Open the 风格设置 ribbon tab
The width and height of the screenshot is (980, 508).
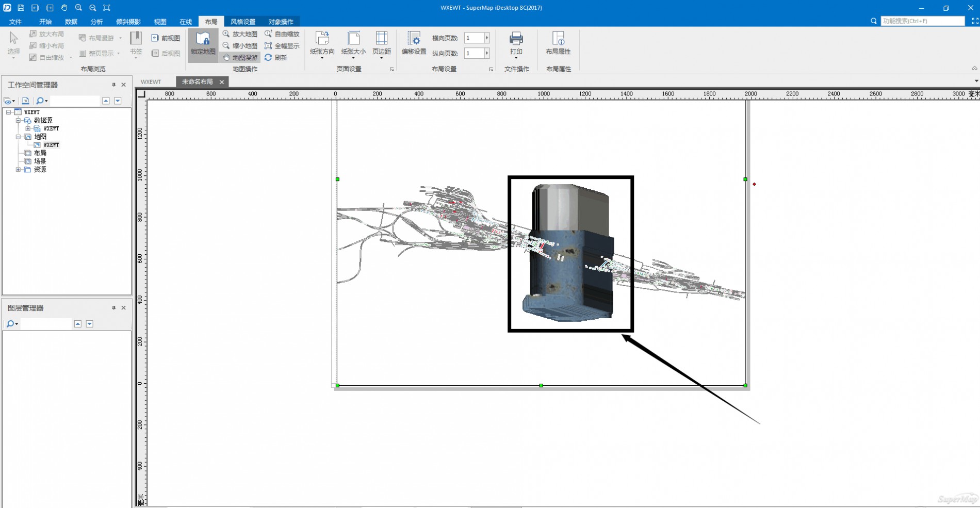pyautogui.click(x=242, y=22)
